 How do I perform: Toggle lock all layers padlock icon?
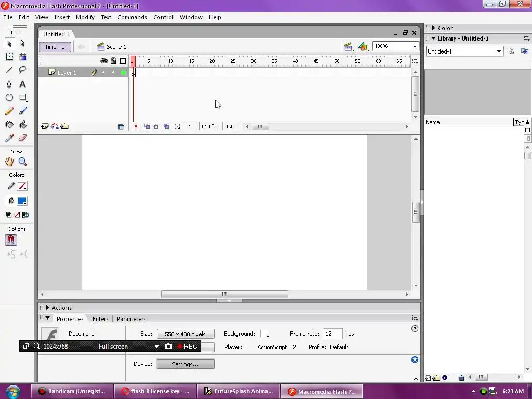pyautogui.click(x=113, y=61)
